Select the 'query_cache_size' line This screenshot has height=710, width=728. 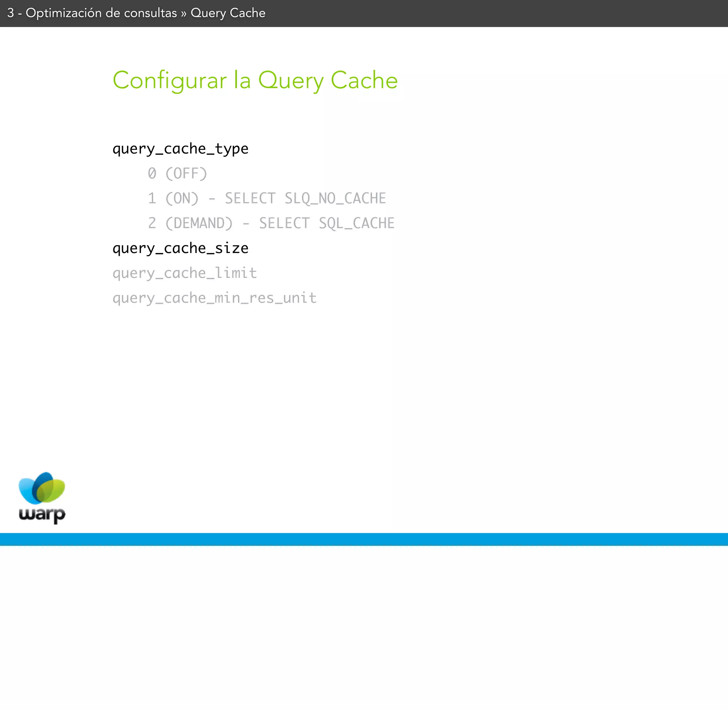[181, 248]
